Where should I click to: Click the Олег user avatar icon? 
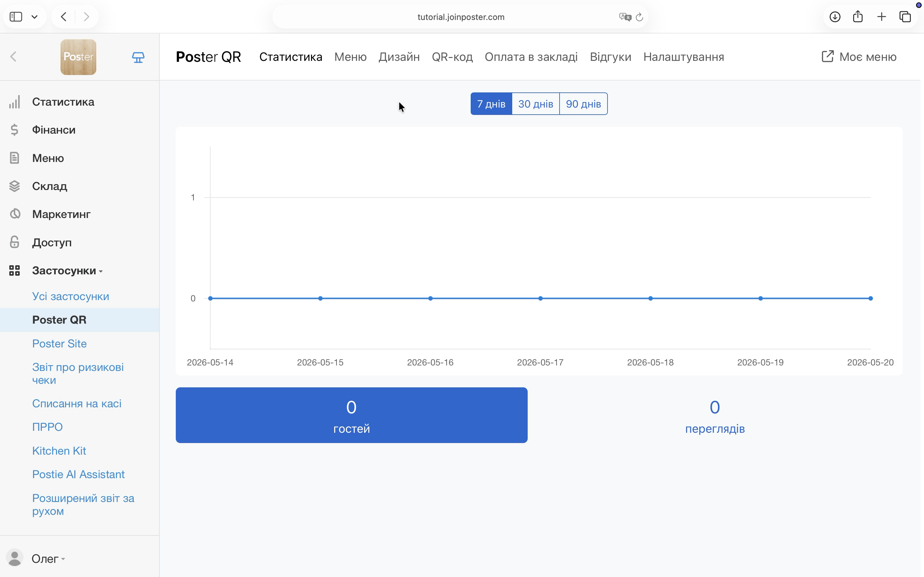(15, 558)
